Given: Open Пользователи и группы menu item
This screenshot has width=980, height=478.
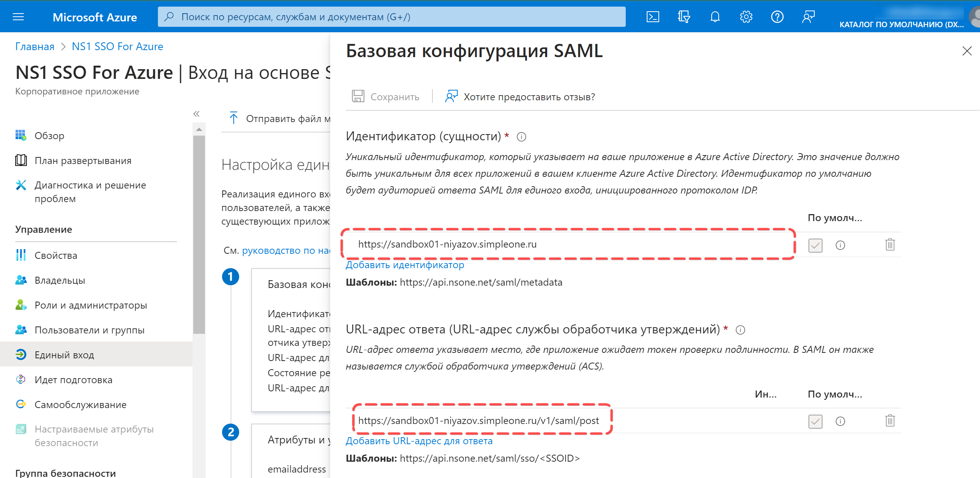Looking at the screenshot, I should pos(89,330).
